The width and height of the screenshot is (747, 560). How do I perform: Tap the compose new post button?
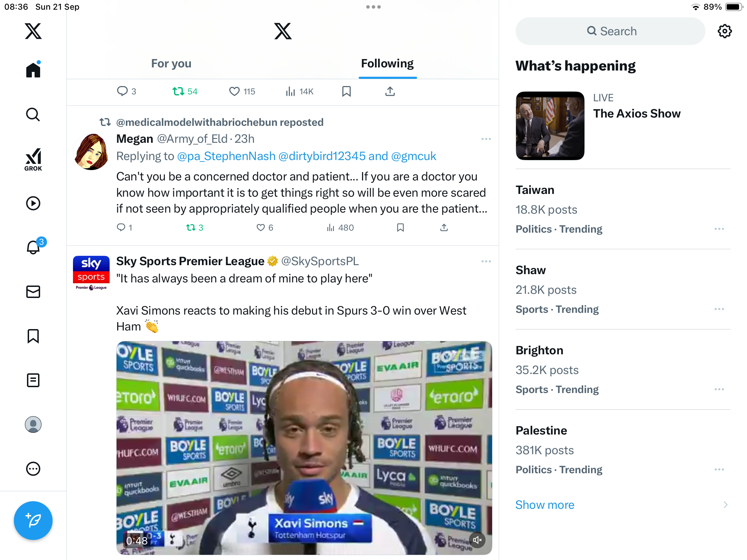point(33,520)
